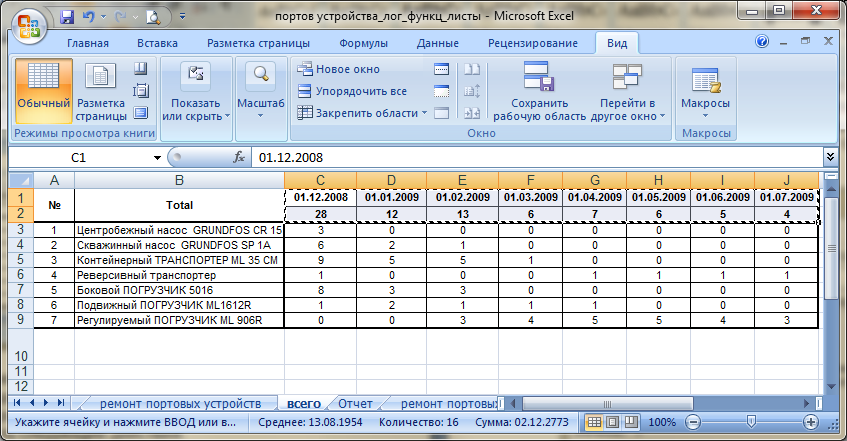Open the Office button menu

pyautogui.click(x=29, y=26)
